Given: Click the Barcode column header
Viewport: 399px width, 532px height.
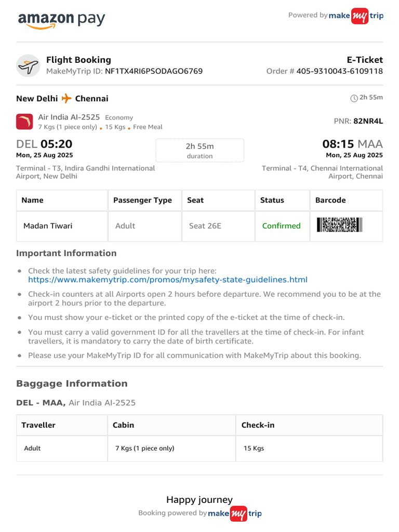Looking at the screenshot, I should click(x=330, y=200).
